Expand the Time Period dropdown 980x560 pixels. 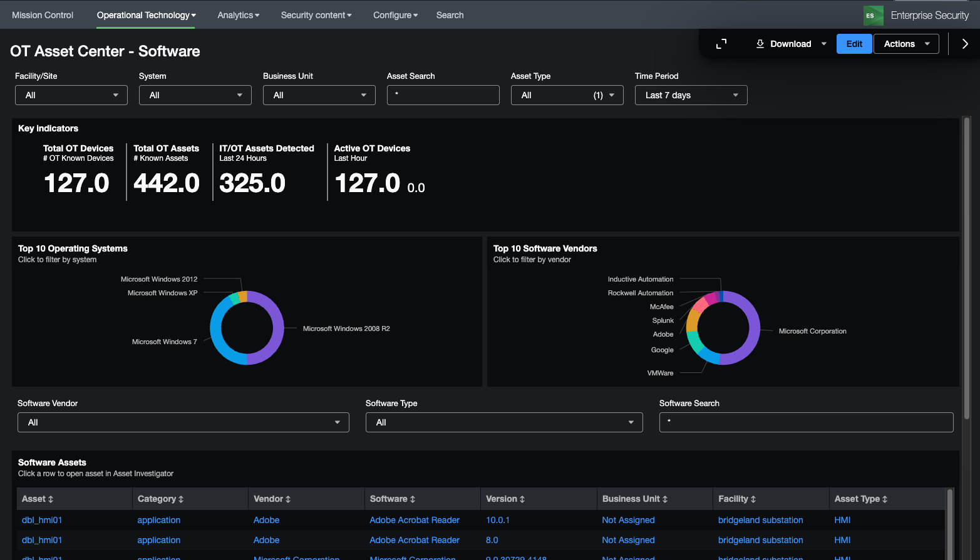click(691, 95)
